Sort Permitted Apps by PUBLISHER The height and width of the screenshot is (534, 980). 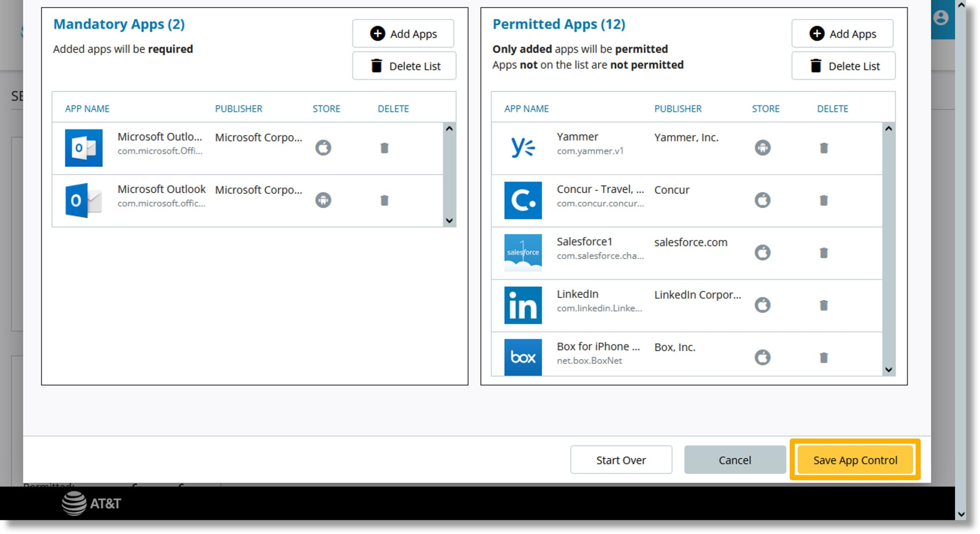(678, 109)
